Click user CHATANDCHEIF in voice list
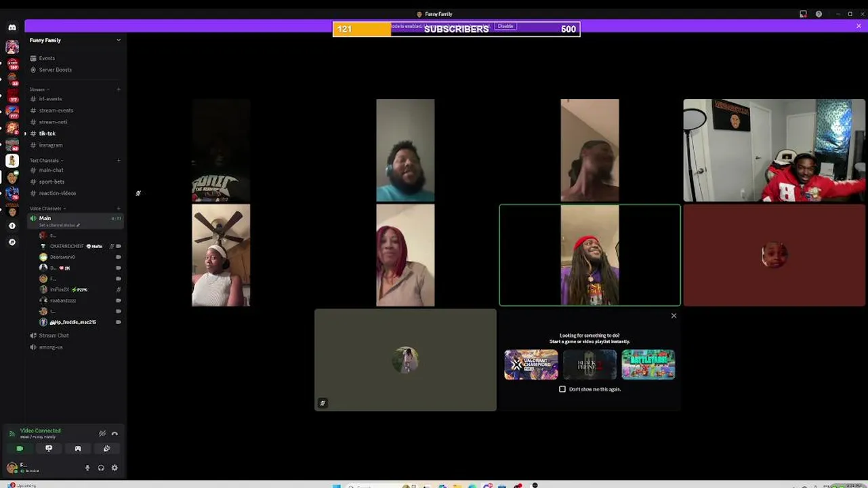The width and height of the screenshot is (868, 488). (80, 246)
